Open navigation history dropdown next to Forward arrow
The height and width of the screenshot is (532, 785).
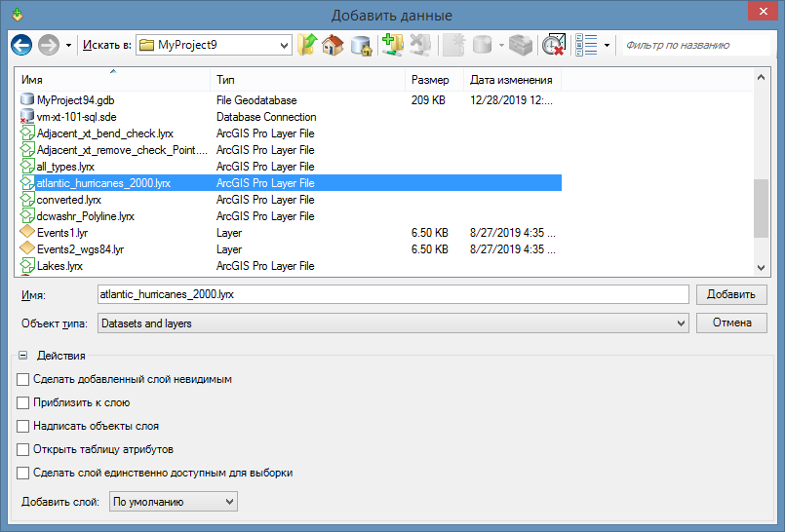pyautogui.click(x=68, y=46)
